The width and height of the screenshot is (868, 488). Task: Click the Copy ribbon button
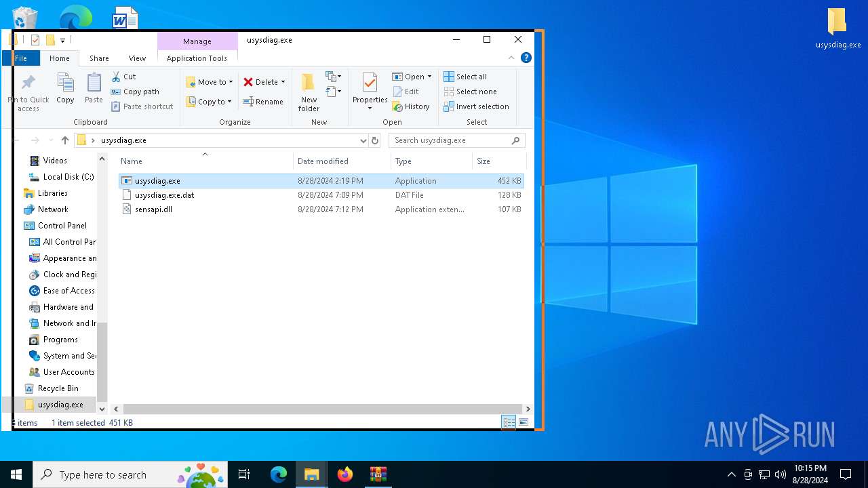click(65, 89)
